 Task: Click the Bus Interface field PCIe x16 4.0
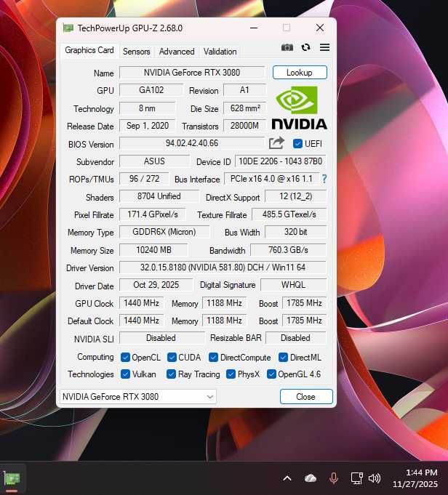pos(271,179)
